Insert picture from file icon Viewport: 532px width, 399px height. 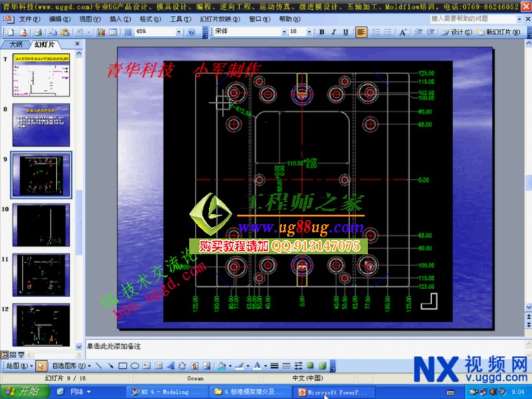point(206,366)
